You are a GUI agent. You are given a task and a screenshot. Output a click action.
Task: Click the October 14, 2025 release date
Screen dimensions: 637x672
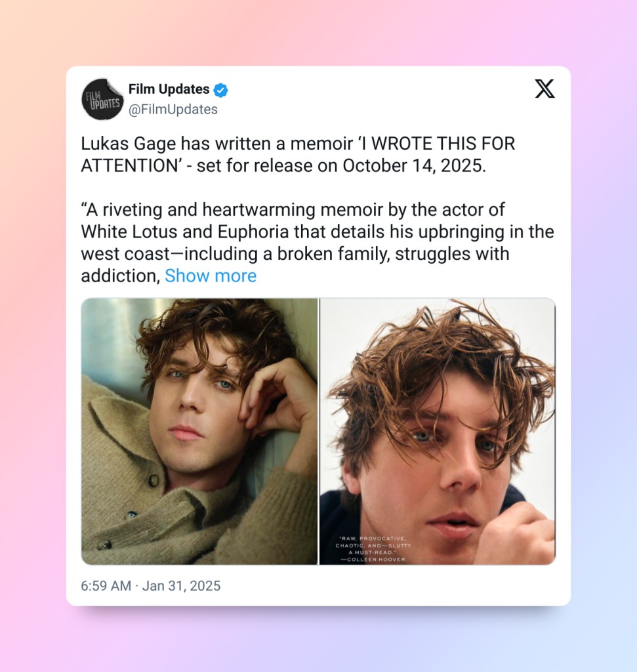tap(414, 165)
